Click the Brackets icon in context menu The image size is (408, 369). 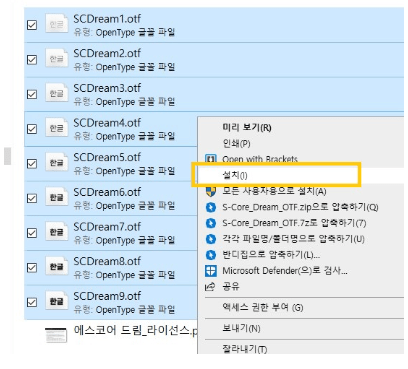pos(211,159)
